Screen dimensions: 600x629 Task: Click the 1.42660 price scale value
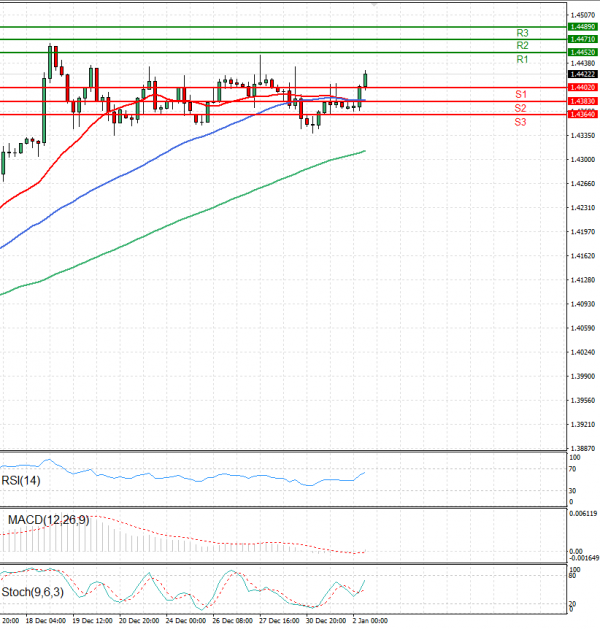[583, 184]
